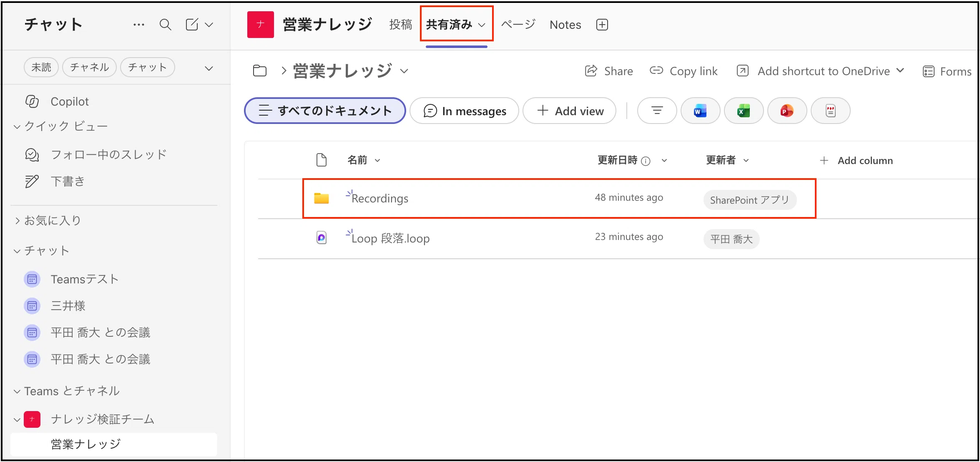Open the 三井様 chat
Screen dimensions: 980x462
(68, 306)
